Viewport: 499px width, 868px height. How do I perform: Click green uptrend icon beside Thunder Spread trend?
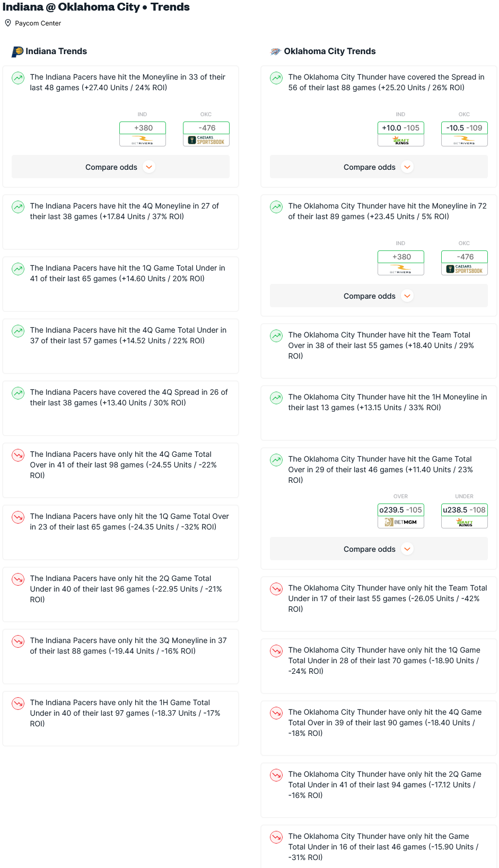pos(276,78)
